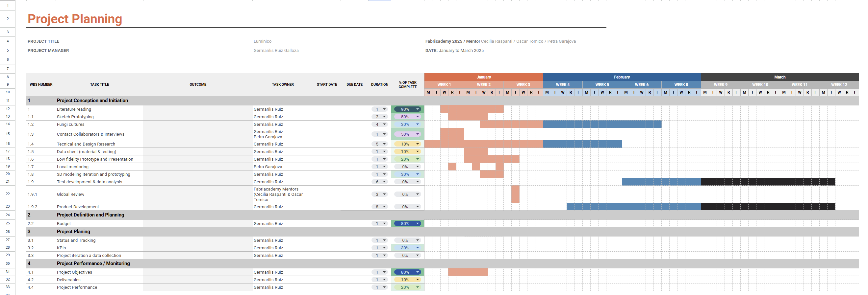This screenshot has height=295, width=868.
Task: Select 3D modeling iteration and prototyping cell
Action: [99, 174]
